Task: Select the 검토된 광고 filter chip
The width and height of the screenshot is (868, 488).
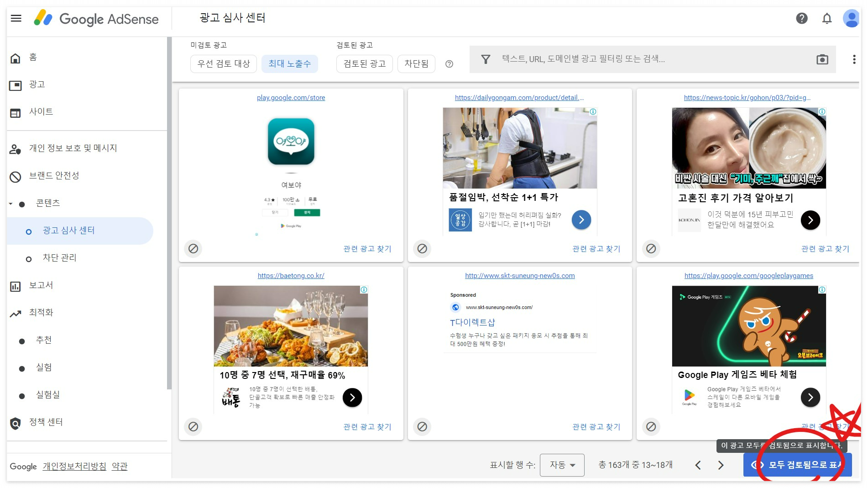Action: coord(364,63)
